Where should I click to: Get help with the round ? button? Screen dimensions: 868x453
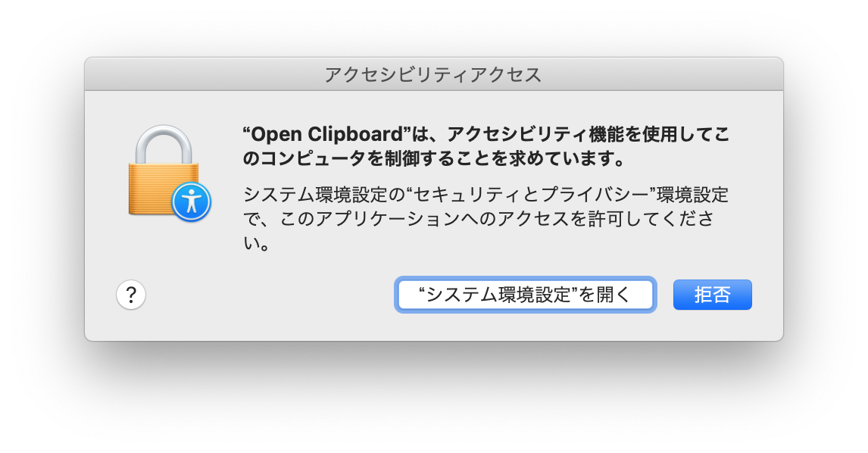point(131,295)
